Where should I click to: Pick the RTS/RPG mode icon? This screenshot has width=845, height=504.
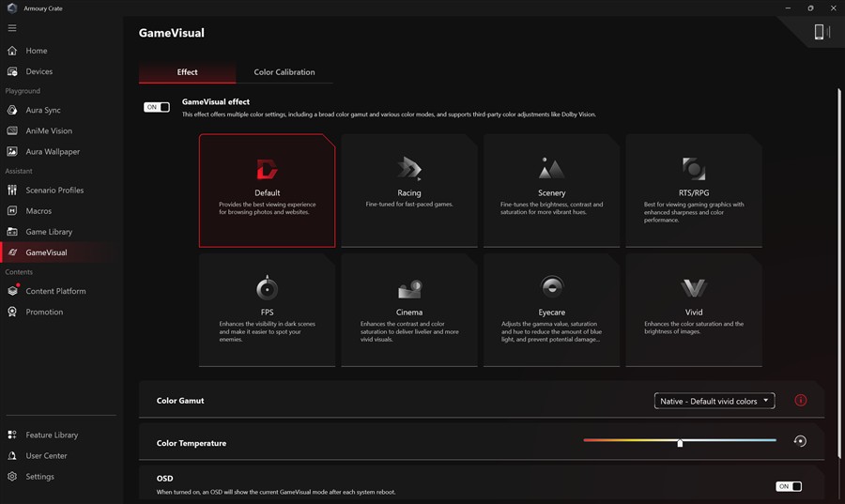pos(694,169)
